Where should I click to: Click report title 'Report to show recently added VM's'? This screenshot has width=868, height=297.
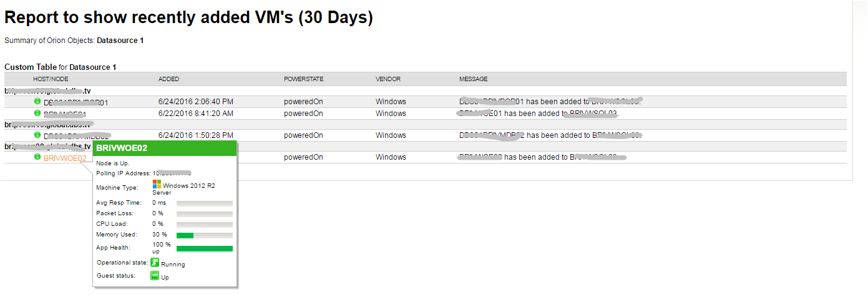pos(188,18)
